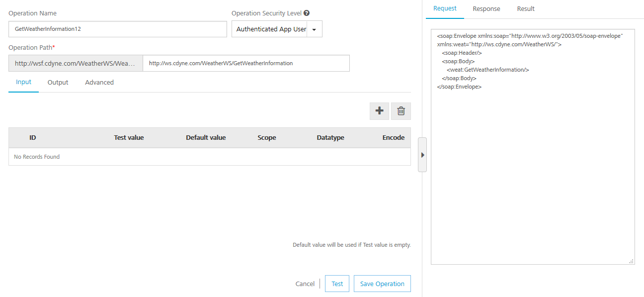644x297 pixels.
Task: Select the Request tab
Action: pos(445,9)
